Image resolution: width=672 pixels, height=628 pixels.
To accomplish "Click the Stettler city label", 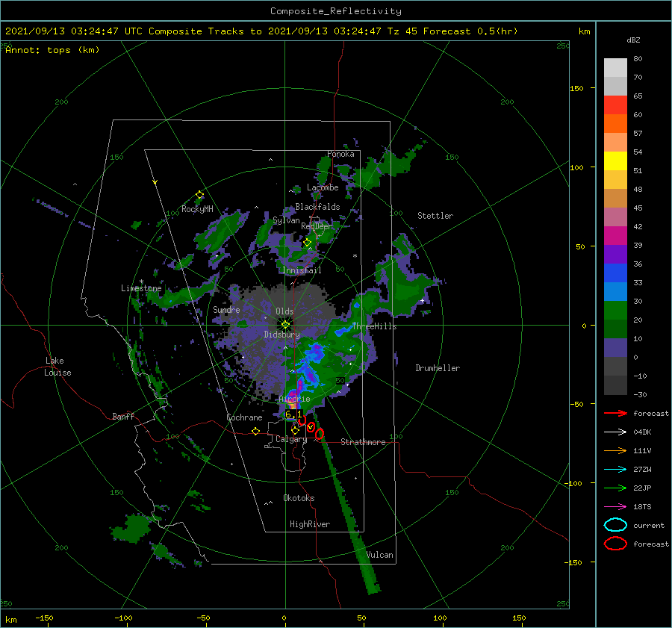I will coord(435,216).
